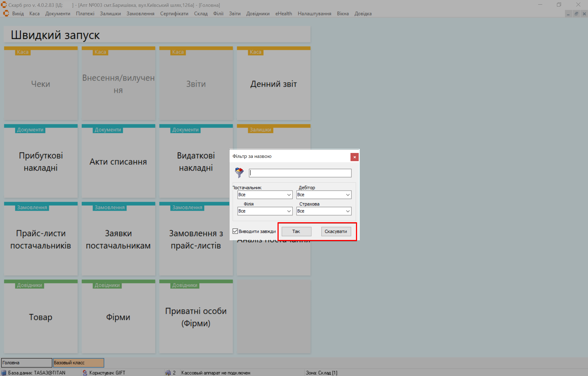Open the Документи menu
This screenshot has width=588, height=376.
(57, 14)
